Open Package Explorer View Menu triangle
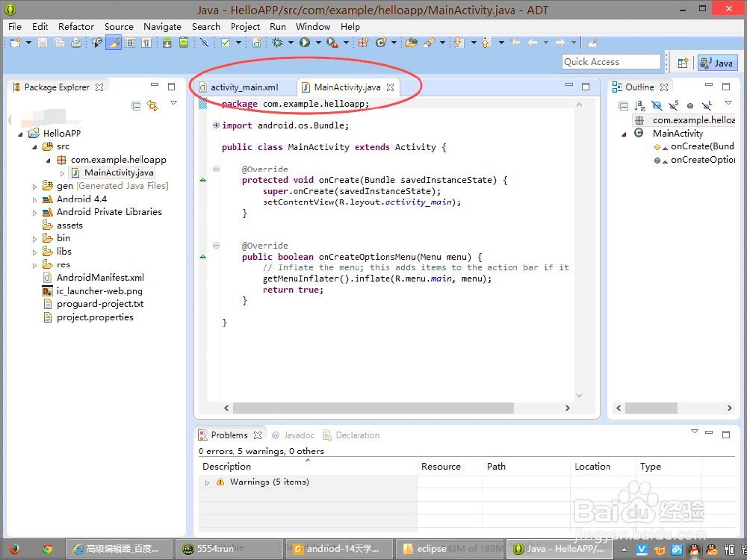The width and height of the screenshot is (747, 560). [173, 103]
